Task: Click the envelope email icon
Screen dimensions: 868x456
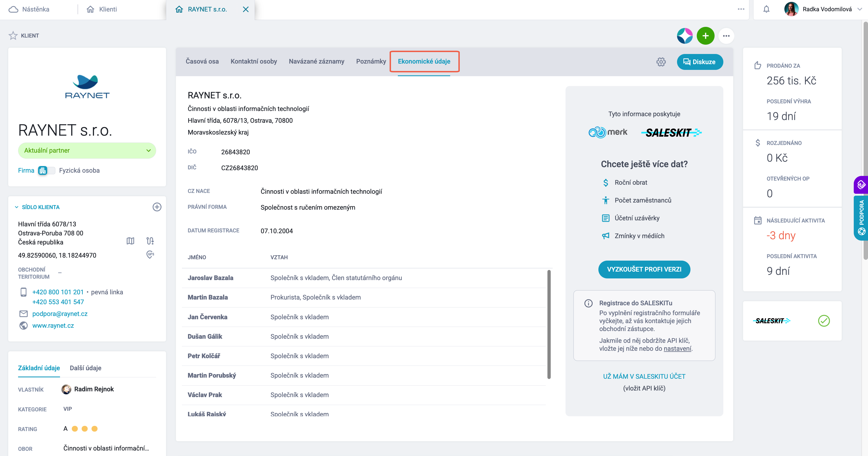Action: (24, 314)
